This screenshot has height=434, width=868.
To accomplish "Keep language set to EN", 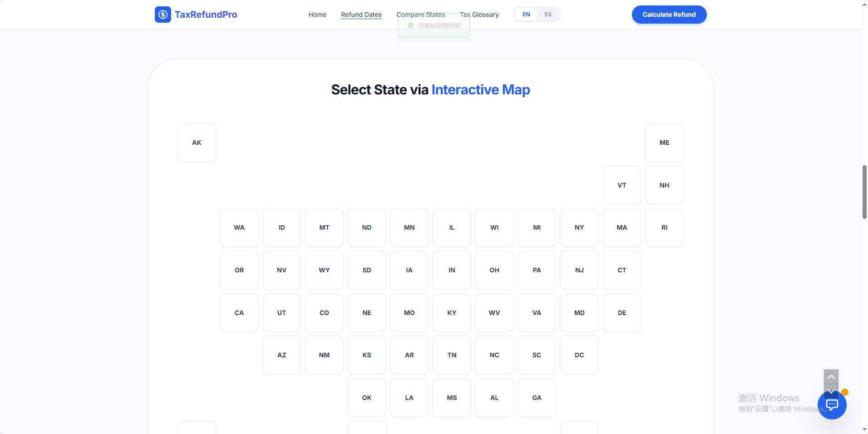I will click(526, 14).
